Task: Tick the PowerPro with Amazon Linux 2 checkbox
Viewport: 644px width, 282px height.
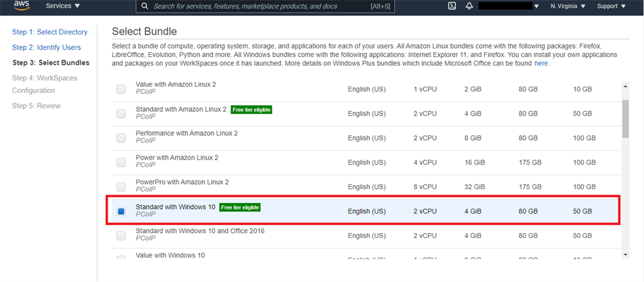Action: click(121, 187)
